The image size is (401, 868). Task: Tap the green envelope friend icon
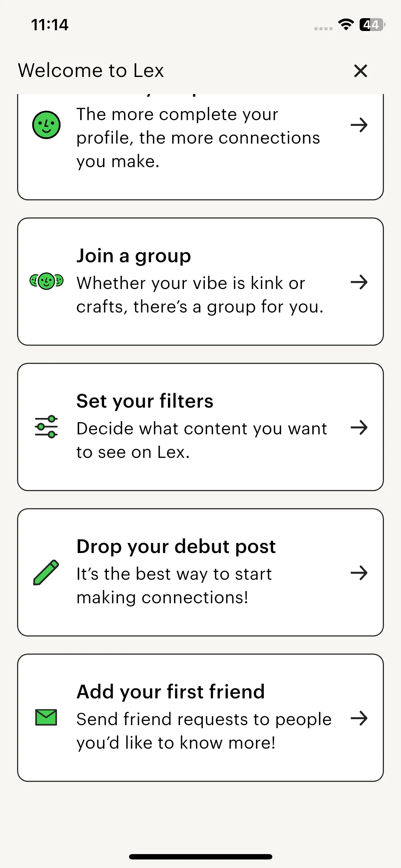46,717
